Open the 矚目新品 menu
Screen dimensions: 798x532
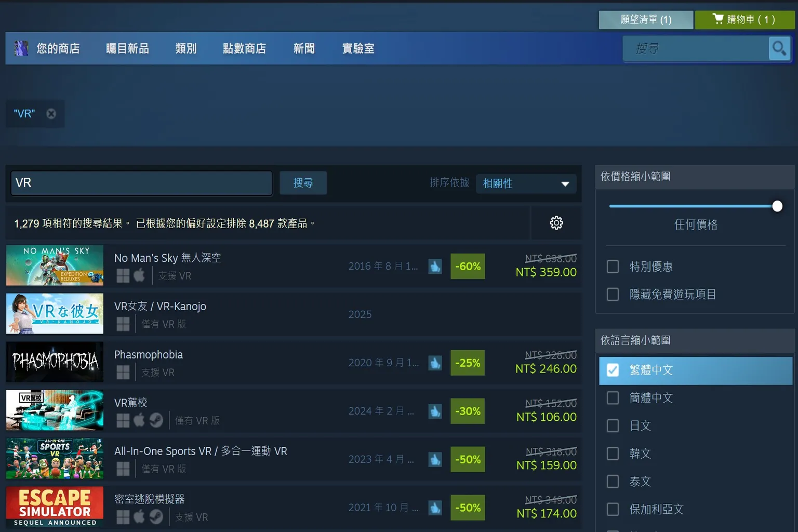(x=127, y=48)
